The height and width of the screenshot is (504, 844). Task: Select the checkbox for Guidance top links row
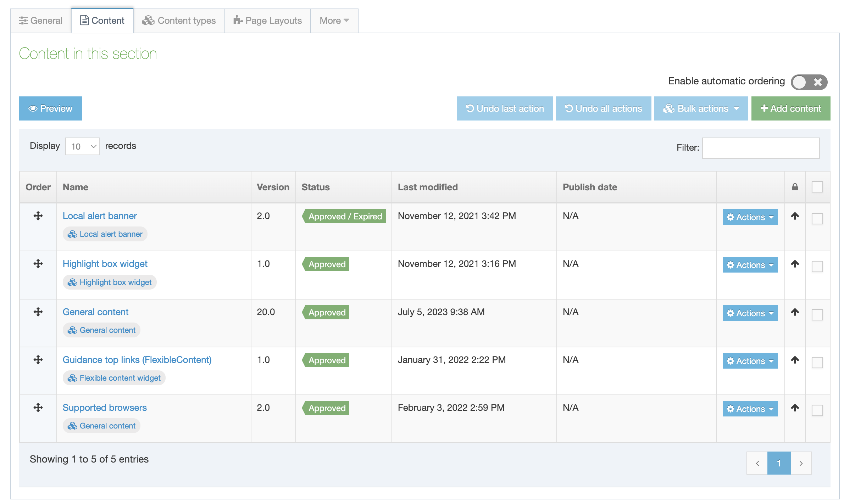[817, 362]
